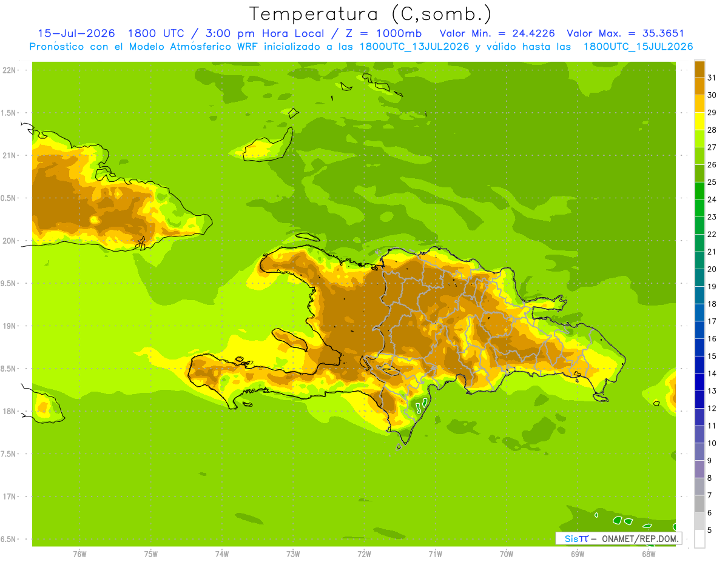Click the "7.5N" latitude label
The image size is (728, 562).
[8, 454]
